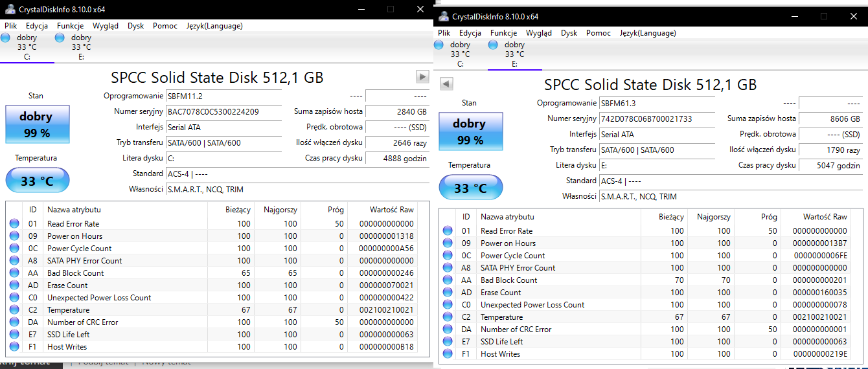Screen dimensions: 868x369
Task: Click firmware field SBFM11.2
Action: 223,96
